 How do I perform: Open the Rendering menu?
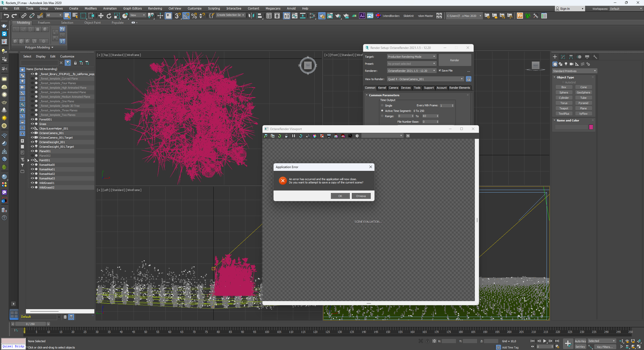click(x=155, y=9)
